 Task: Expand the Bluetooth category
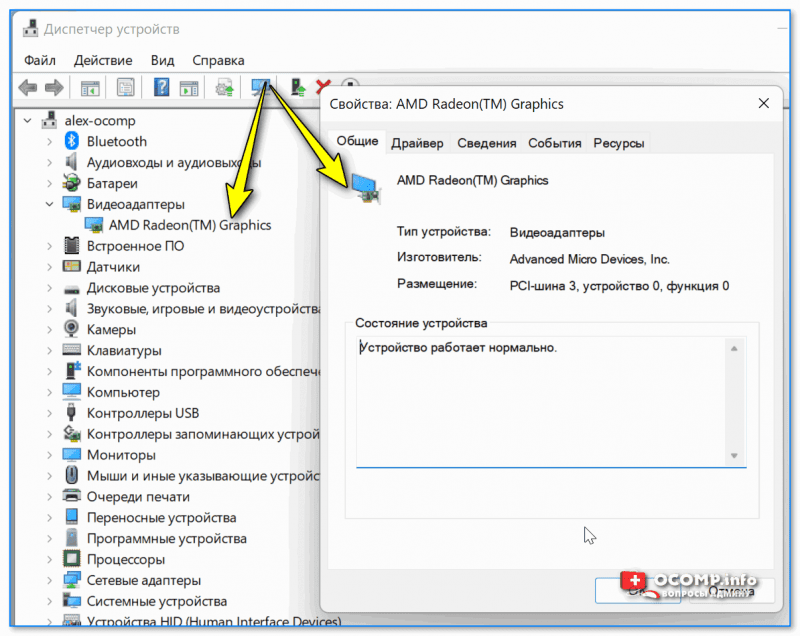49,141
